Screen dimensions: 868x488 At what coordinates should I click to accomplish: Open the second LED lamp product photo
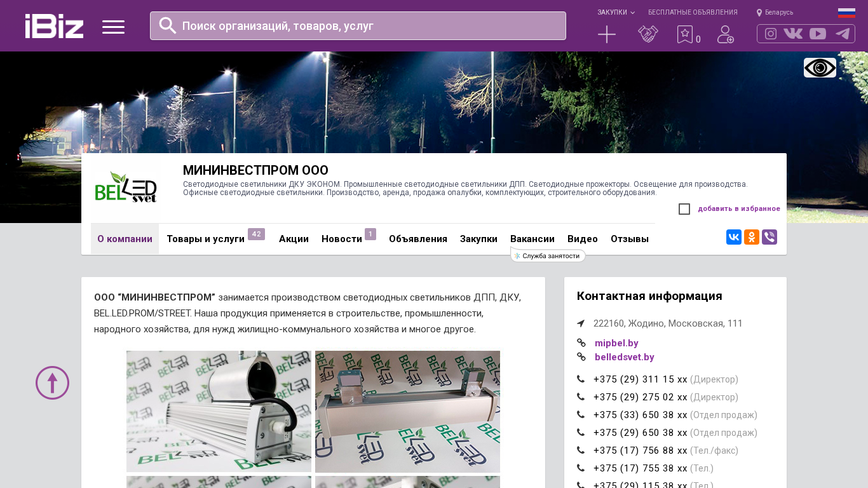point(407,411)
